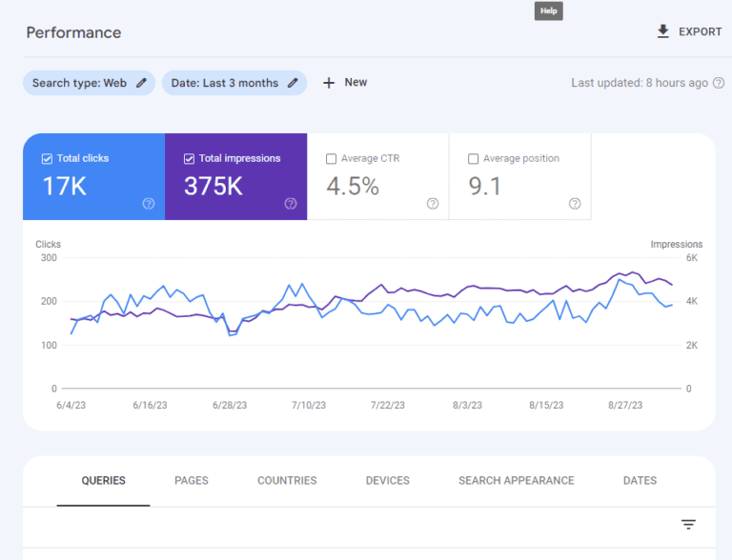Image resolution: width=732 pixels, height=560 pixels.
Task: Click the pencil icon on Date filter
Action: [293, 83]
